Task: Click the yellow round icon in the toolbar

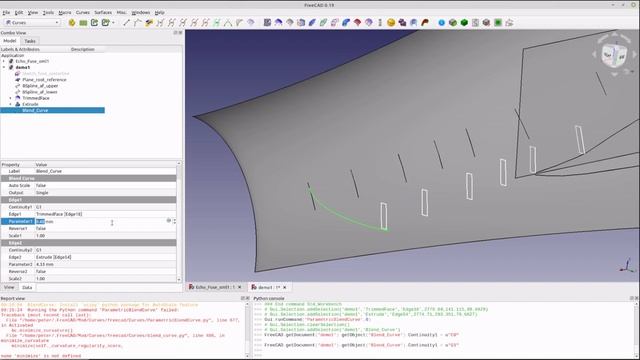Action: click(x=72, y=22)
